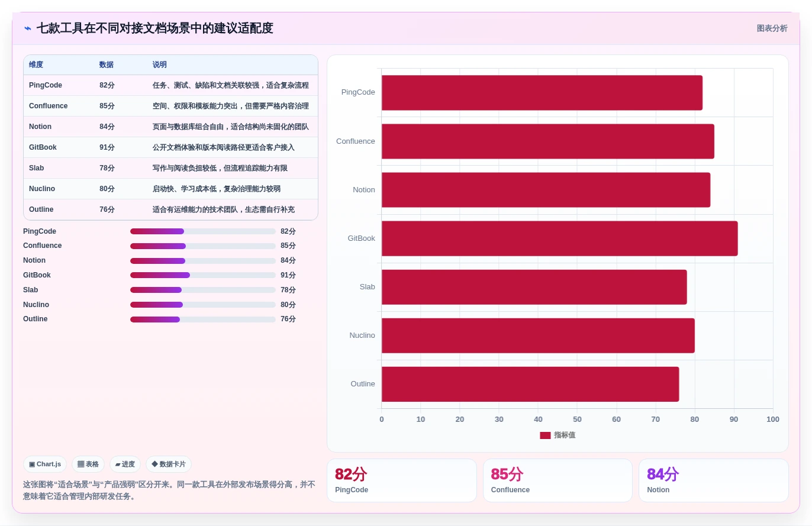Screen dimensions: 812x526
Task: Click the Nuclino progress bar
Action: pyautogui.click(x=203, y=305)
